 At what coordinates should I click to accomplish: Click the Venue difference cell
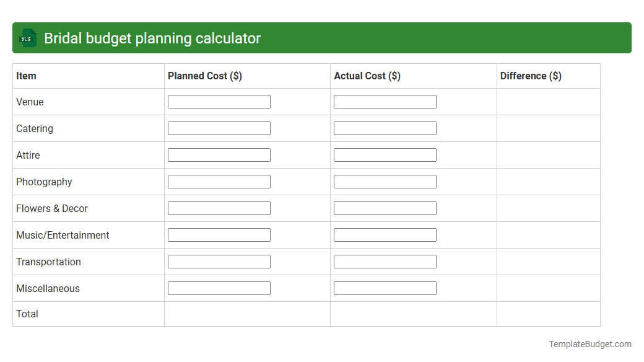pyautogui.click(x=548, y=102)
